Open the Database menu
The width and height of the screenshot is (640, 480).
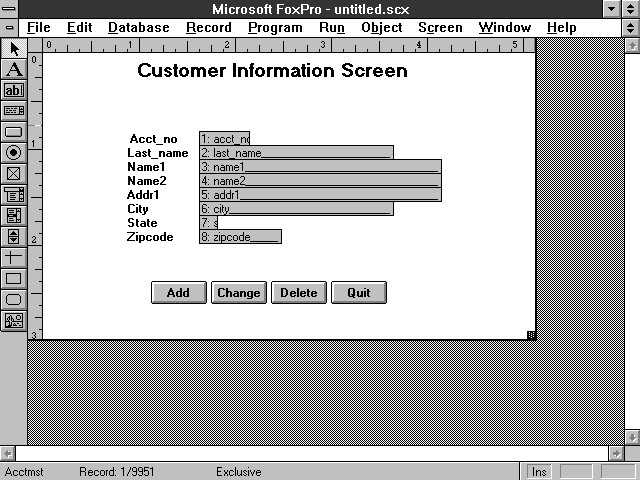coord(138,28)
